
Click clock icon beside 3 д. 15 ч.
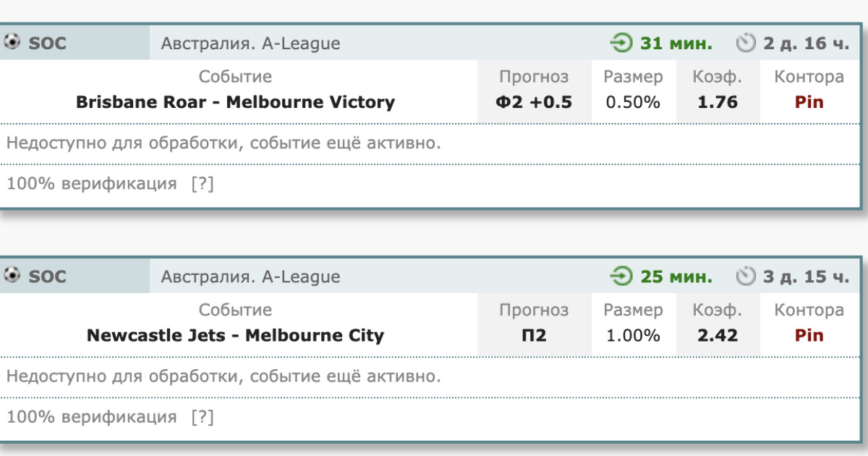746,276
